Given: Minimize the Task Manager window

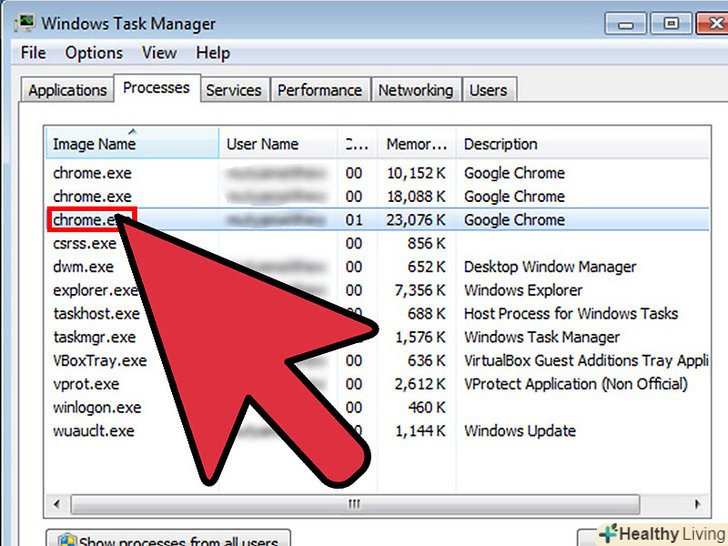Looking at the screenshot, I should (625, 23).
